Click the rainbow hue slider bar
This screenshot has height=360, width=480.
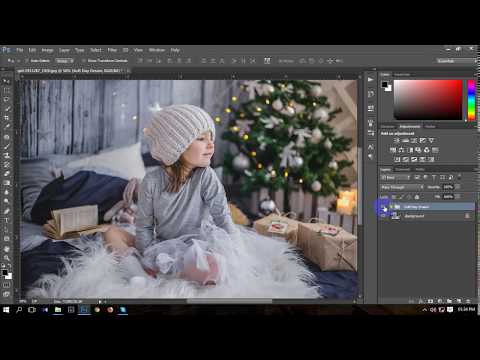(471, 100)
